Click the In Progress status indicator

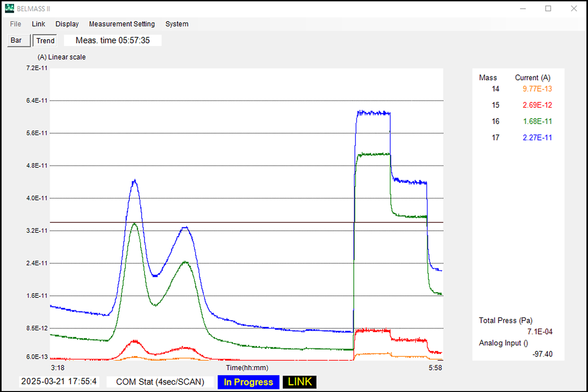tap(248, 382)
